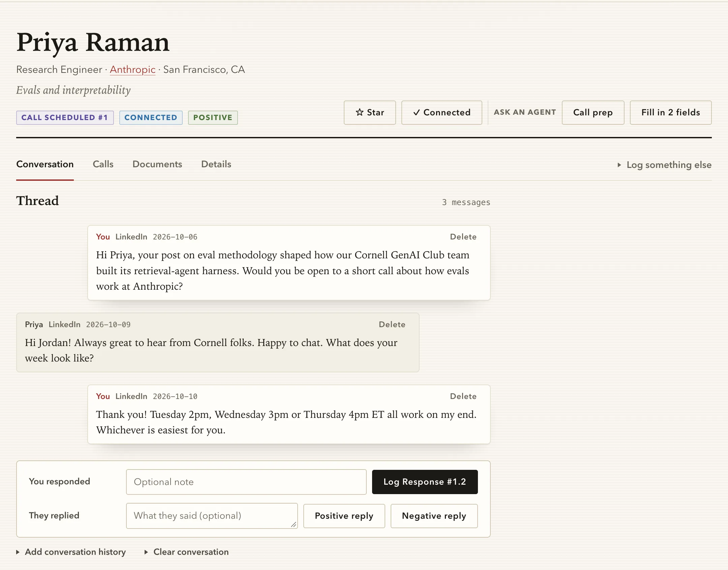Click the CALL SCHEDULED #1 badge
Screen dimensions: 728x570
65,118
